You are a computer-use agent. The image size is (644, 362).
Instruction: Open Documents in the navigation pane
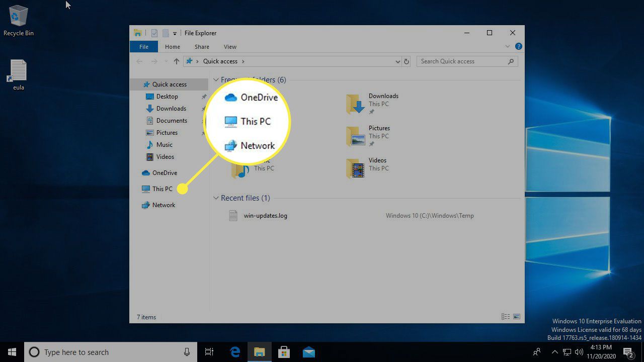pos(171,121)
